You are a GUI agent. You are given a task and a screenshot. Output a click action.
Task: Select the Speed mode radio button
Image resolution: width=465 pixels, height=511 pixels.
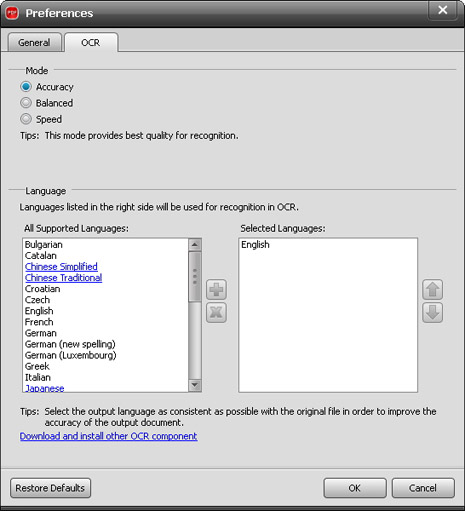coord(26,119)
